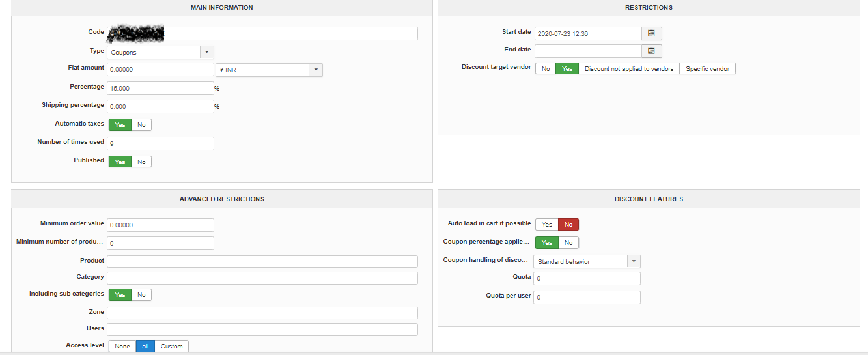
Task: Focus the Percentage input field
Action: pos(160,88)
